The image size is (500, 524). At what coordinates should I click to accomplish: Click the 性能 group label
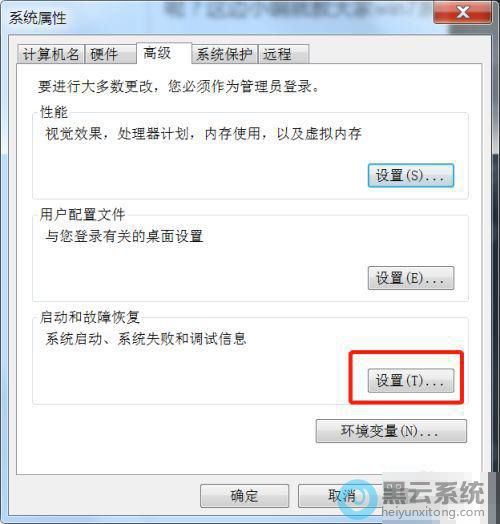[54, 112]
